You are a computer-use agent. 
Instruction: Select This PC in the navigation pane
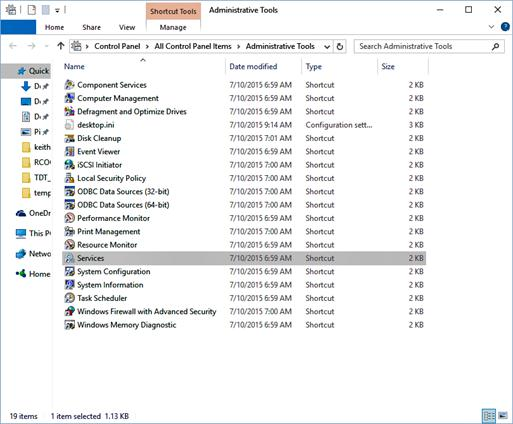pyautogui.click(x=33, y=233)
